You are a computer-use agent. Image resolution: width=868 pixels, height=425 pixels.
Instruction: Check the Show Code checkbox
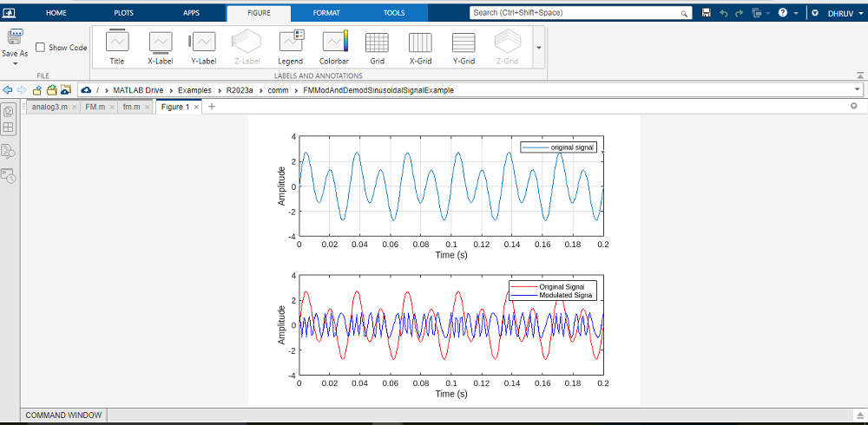click(41, 48)
